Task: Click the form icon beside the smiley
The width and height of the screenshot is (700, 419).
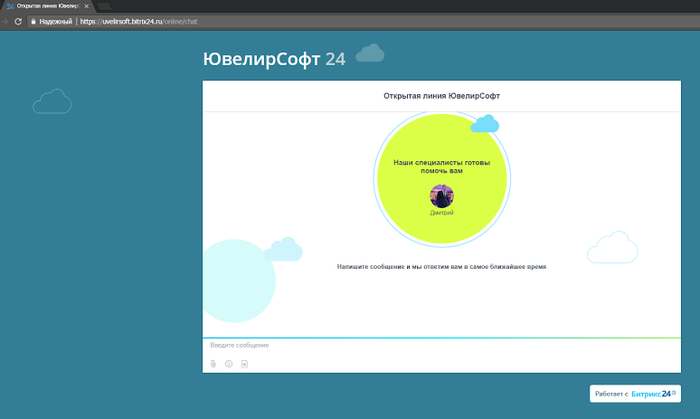Action: pos(244,364)
